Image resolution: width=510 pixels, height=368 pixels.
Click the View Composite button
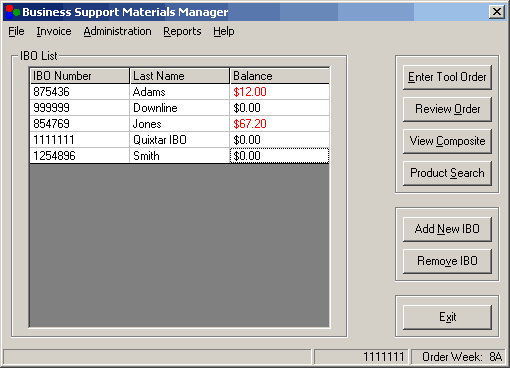447,141
